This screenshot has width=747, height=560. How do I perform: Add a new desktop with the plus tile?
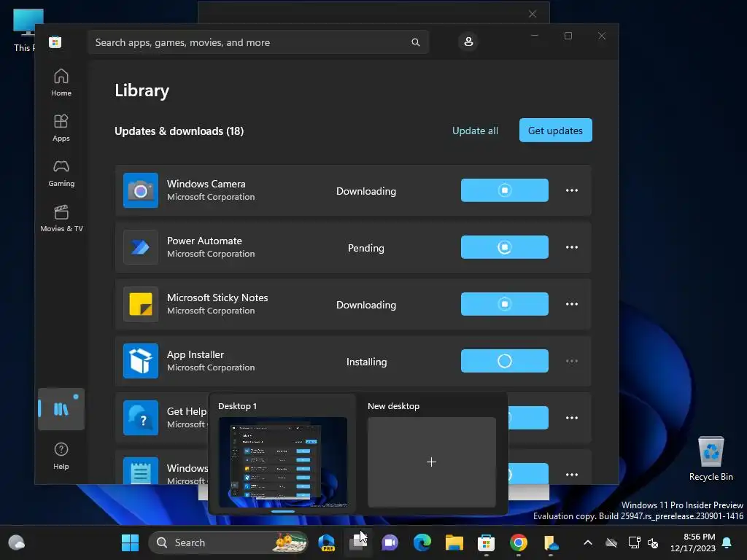click(432, 462)
